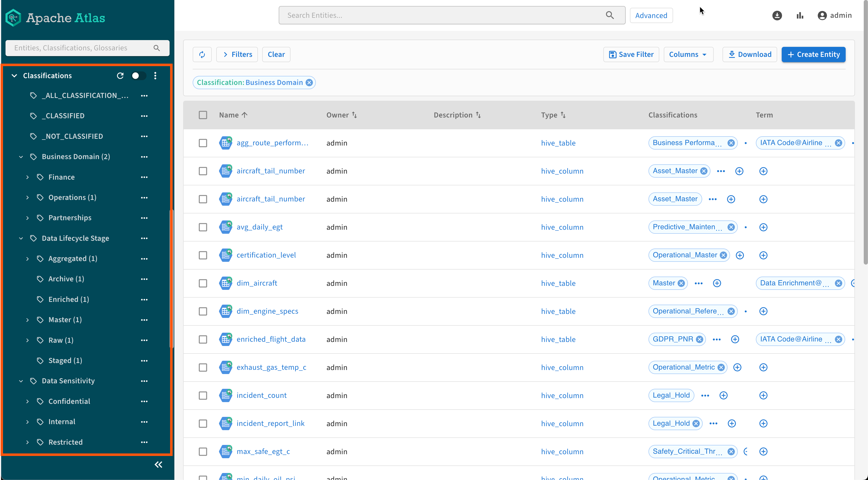This screenshot has width=868, height=480.
Task: Click the refresh search results icon
Action: (x=202, y=55)
